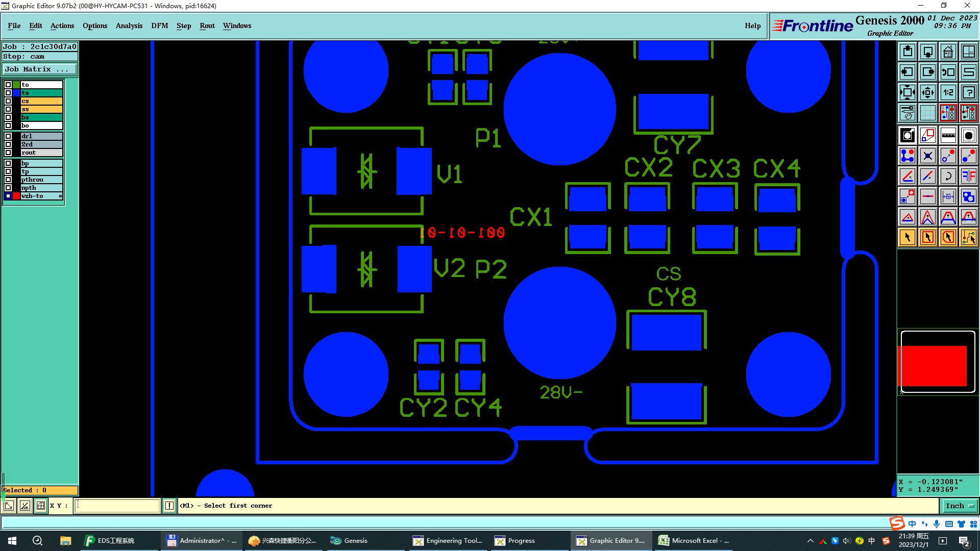Select the ruler measurement tool
The image size is (980, 551).
pyautogui.click(x=948, y=135)
